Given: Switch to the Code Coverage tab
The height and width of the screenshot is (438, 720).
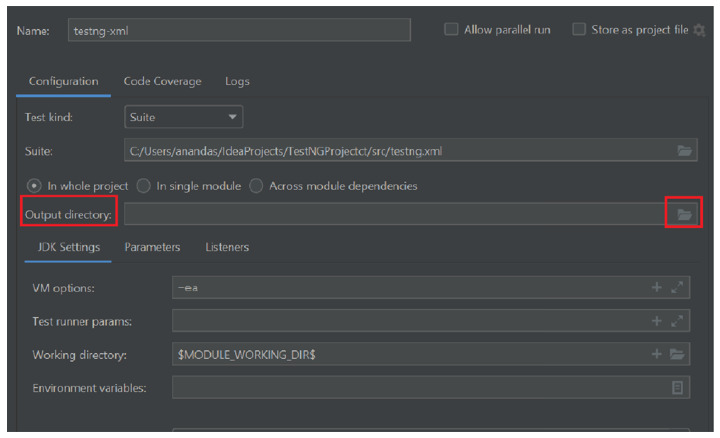Looking at the screenshot, I should (162, 81).
